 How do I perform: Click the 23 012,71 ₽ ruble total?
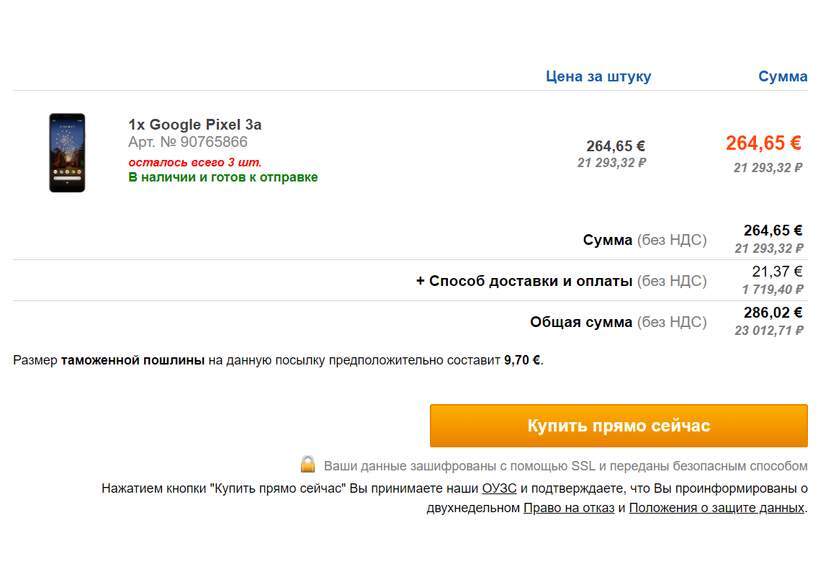click(768, 330)
